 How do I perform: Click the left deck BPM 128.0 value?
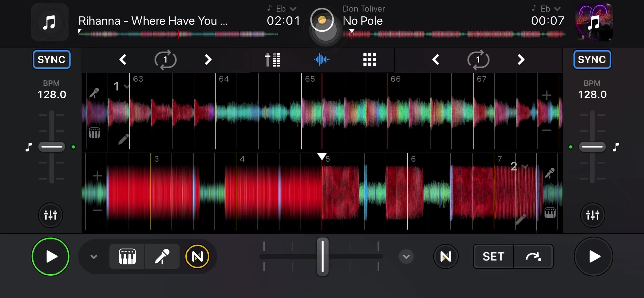tap(52, 94)
